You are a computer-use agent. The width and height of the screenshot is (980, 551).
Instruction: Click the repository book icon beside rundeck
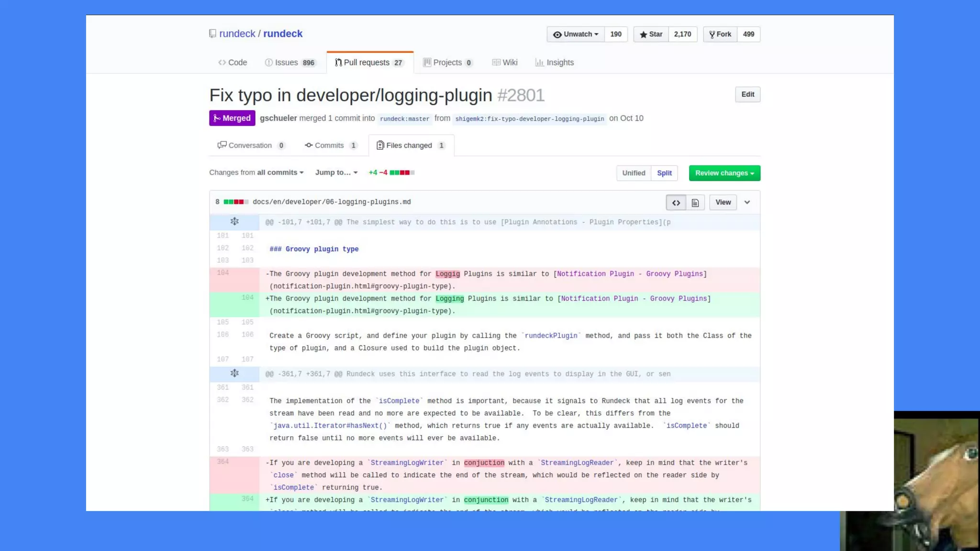click(212, 33)
